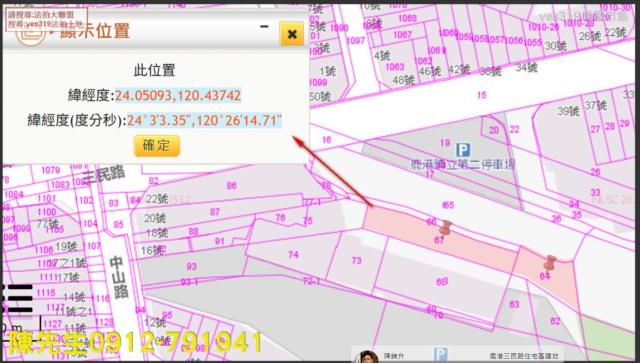Click the 鹿港鎮立第二停車場 label

click(x=462, y=165)
